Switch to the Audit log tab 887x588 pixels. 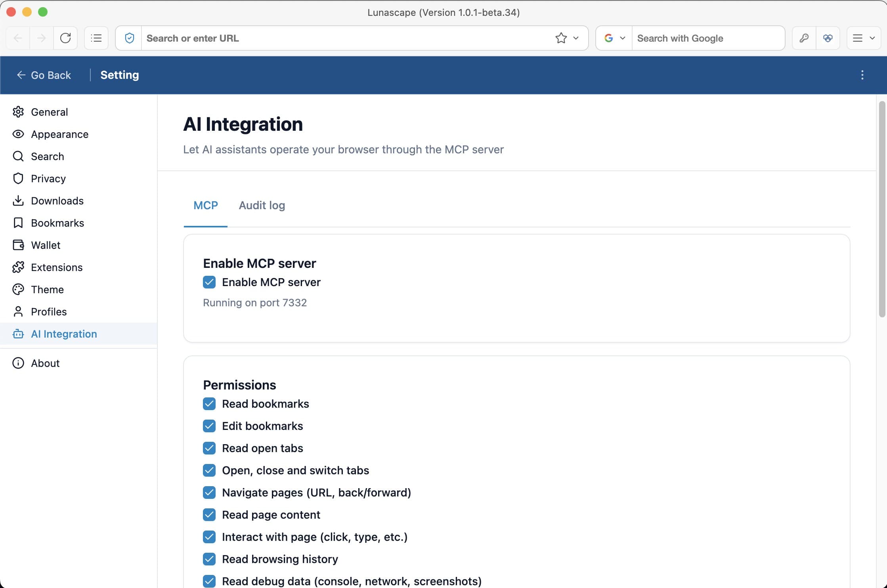click(262, 206)
